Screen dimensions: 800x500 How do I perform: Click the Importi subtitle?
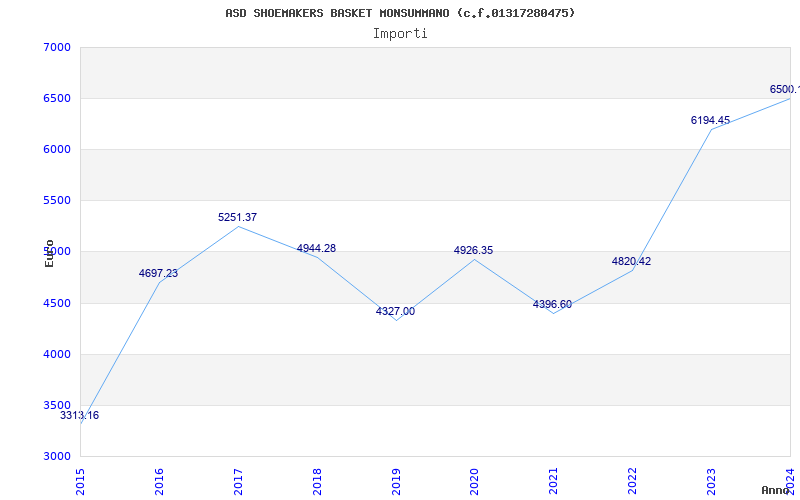400,34
